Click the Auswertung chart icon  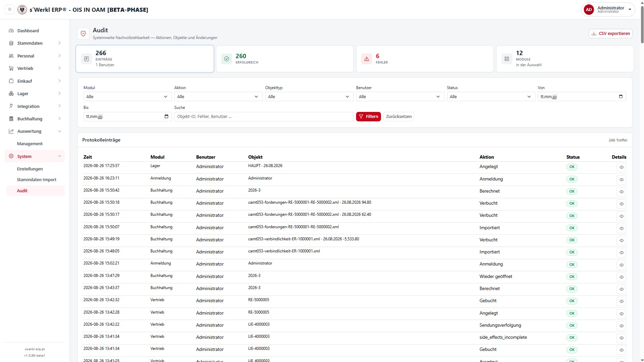11,131
